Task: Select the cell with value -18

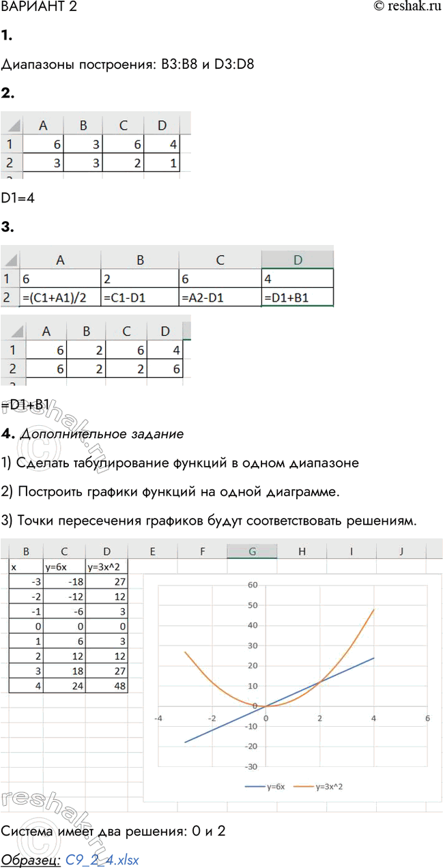Action: 64,581
